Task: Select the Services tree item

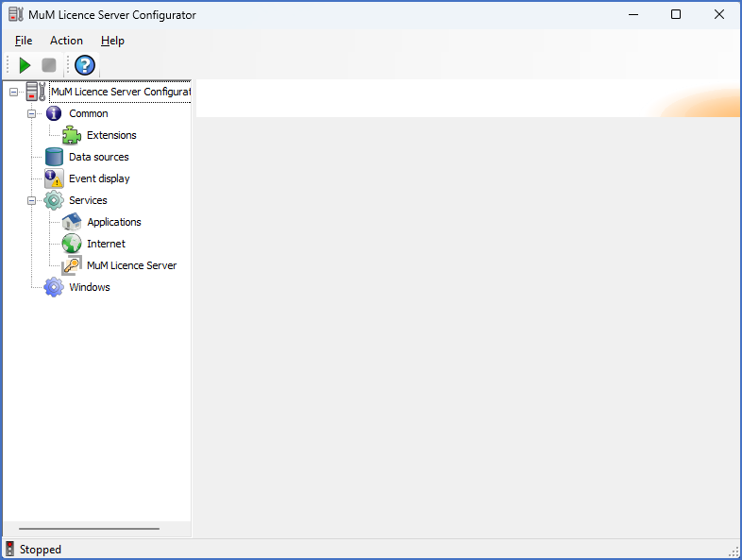Action: pyautogui.click(x=88, y=201)
